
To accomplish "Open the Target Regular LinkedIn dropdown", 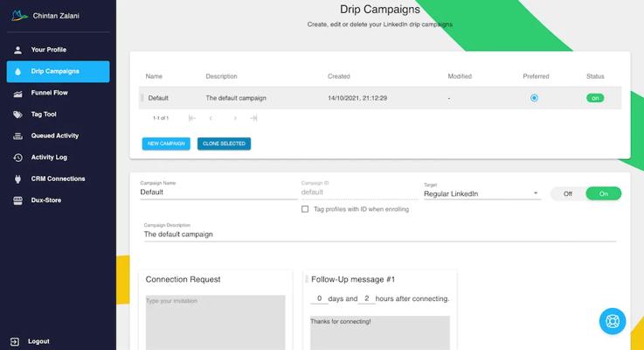I will (481, 193).
